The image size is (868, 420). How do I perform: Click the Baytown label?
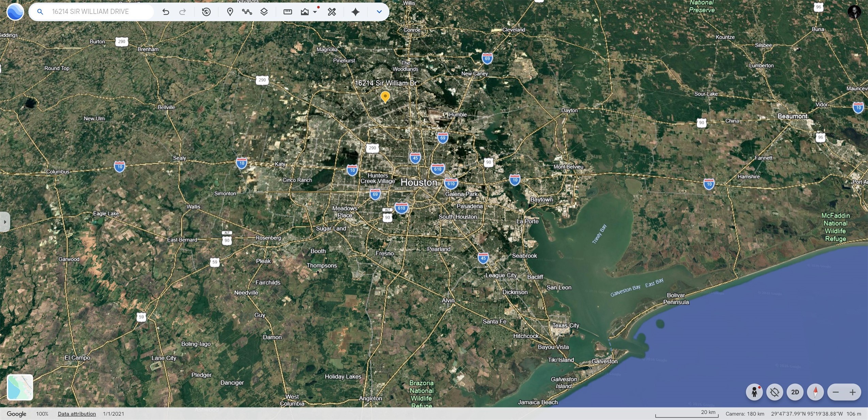click(541, 200)
